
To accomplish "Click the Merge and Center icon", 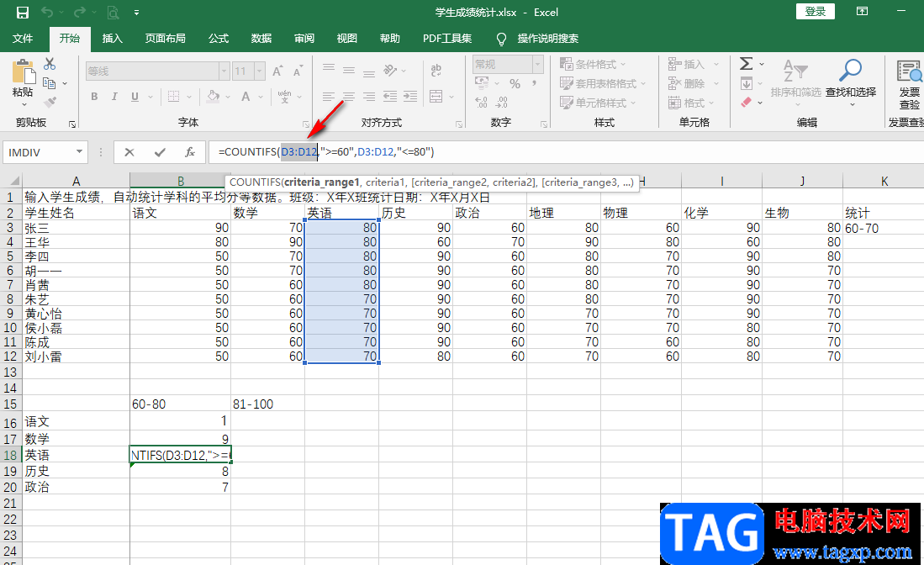I will (x=436, y=97).
